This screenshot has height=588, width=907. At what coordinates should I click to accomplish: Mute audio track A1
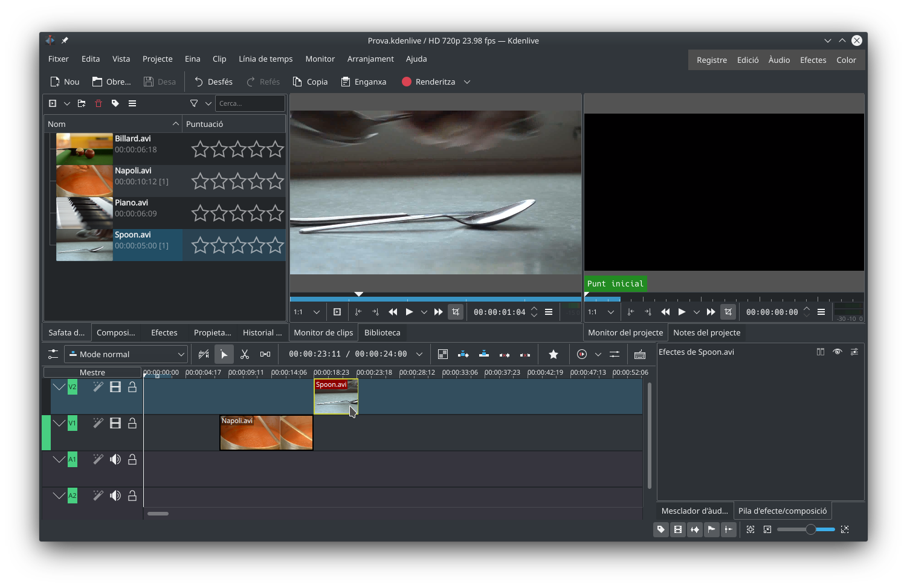115,459
